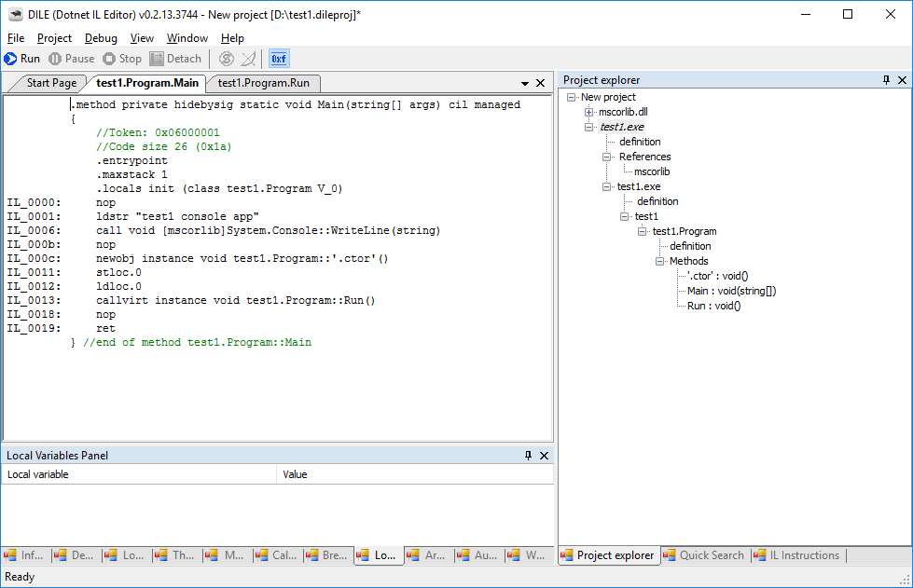Switch to the Cal... call stack bottom tab

pos(275,555)
